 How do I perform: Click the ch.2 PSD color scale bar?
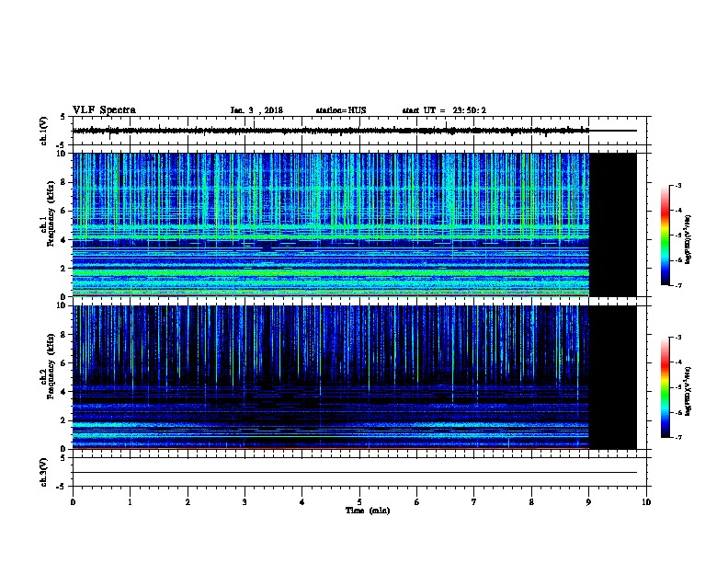coord(665,387)
